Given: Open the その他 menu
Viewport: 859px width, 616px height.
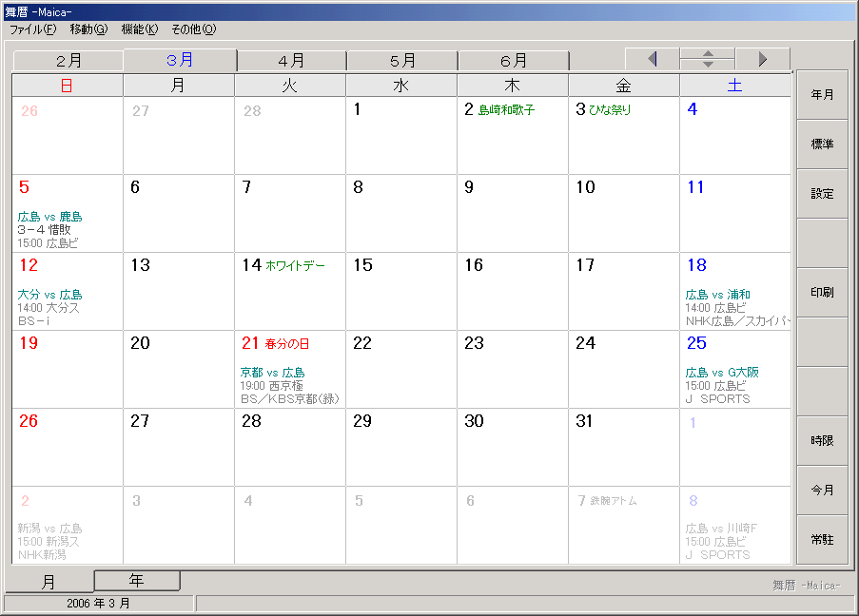Looking at the screenshot, I should [x=193, y=29].
